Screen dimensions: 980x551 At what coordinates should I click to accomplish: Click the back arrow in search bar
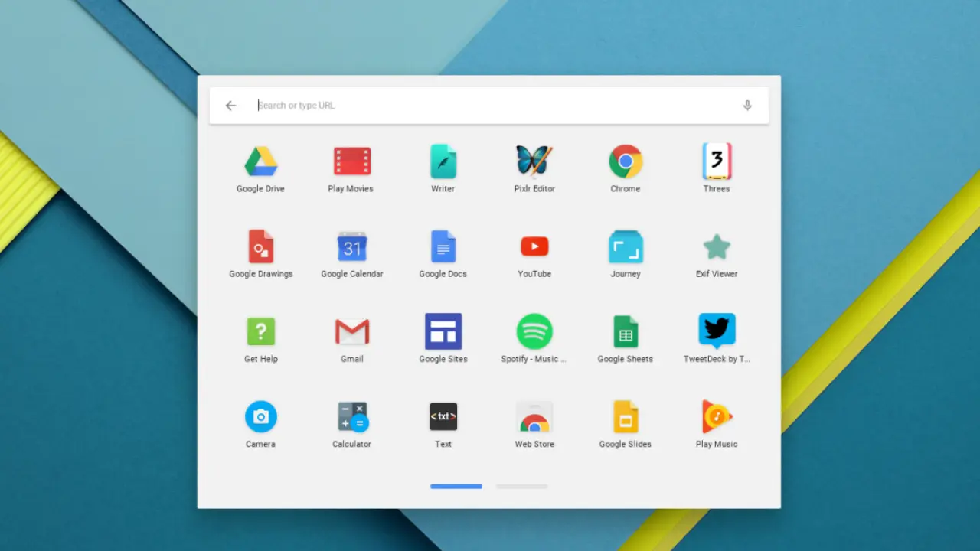[x=230, y=106]
